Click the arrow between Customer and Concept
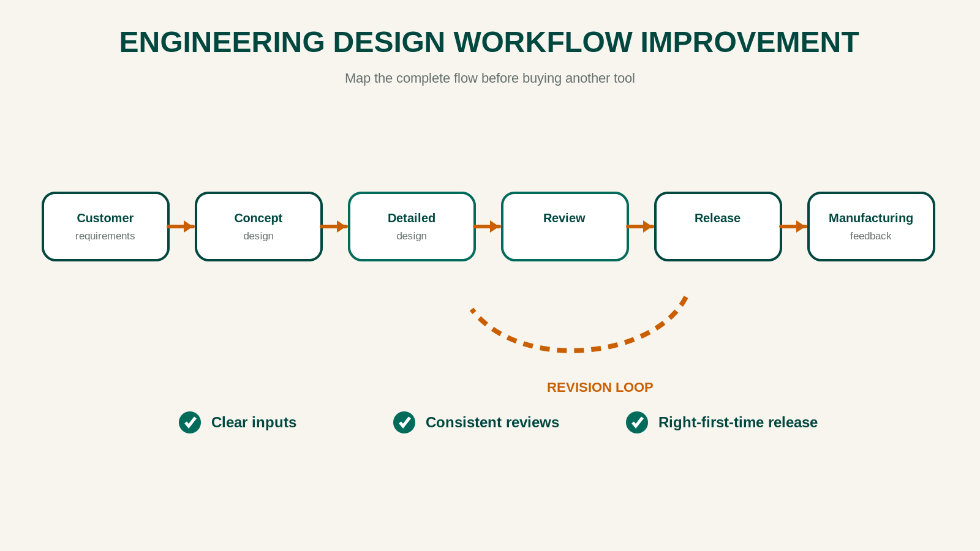This screenshot has width=980, height=551. click(181, 227)
